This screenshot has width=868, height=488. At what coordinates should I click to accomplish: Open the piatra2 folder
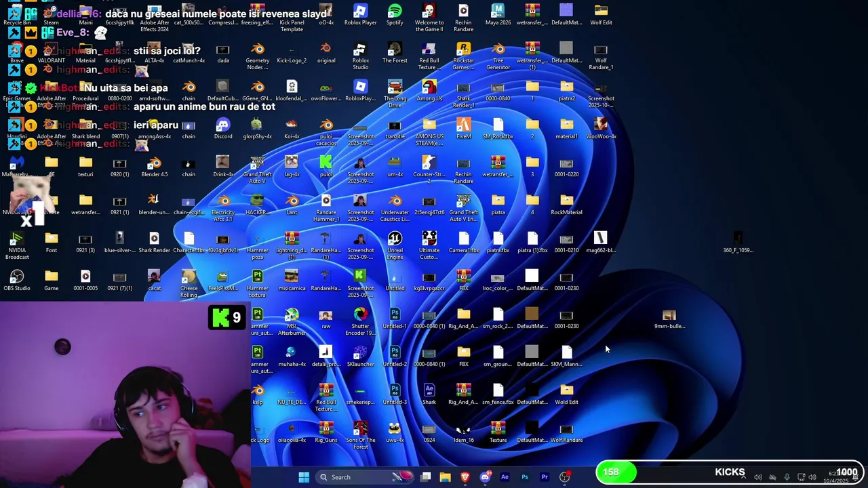pyautogui.click(x=566, y=91)
